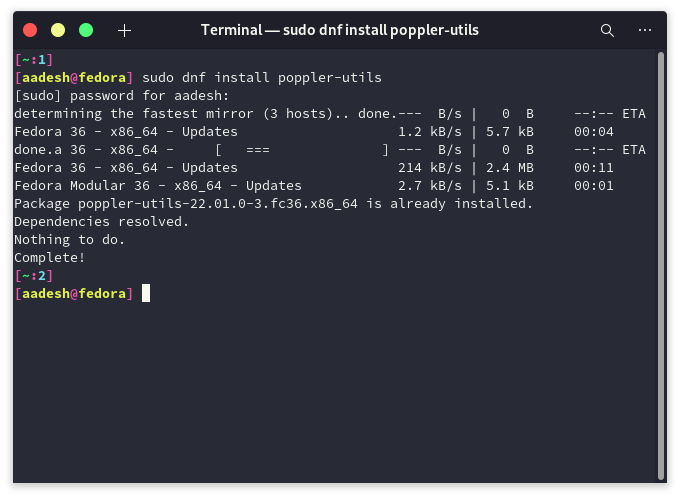Click the [~:2] prompt marker
680x498 pixels.
click(34, 275)
